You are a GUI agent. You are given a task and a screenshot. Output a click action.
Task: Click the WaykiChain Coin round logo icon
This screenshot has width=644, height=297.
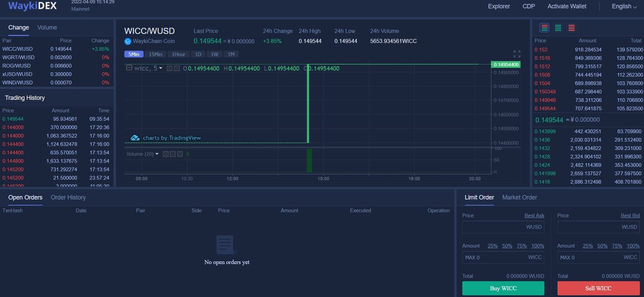tap(128, 41)
